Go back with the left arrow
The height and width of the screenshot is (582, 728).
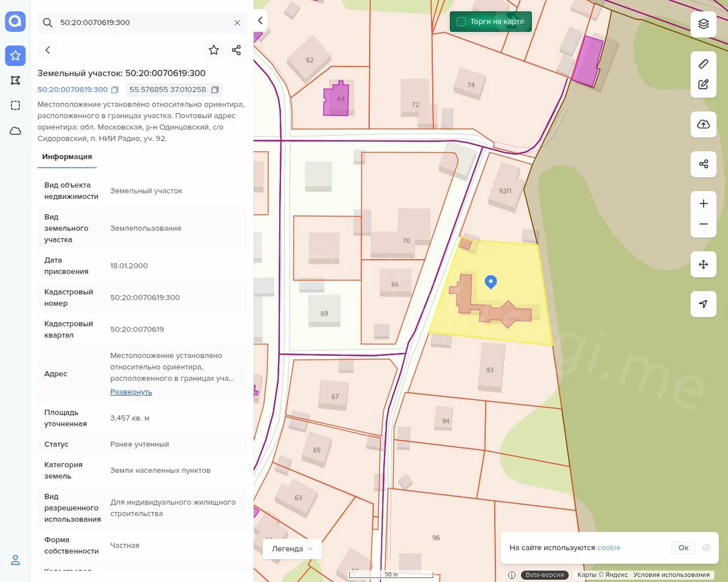click(48, 50)
